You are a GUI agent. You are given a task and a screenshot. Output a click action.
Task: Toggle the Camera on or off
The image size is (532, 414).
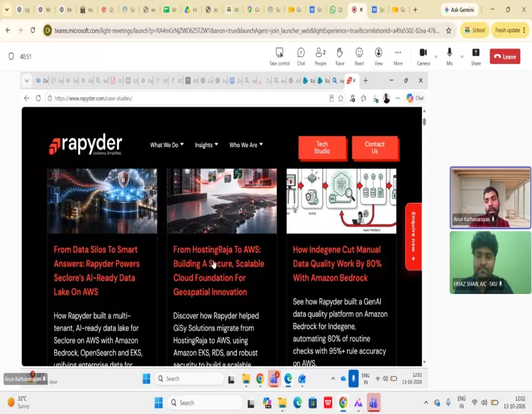pos(423,56)
